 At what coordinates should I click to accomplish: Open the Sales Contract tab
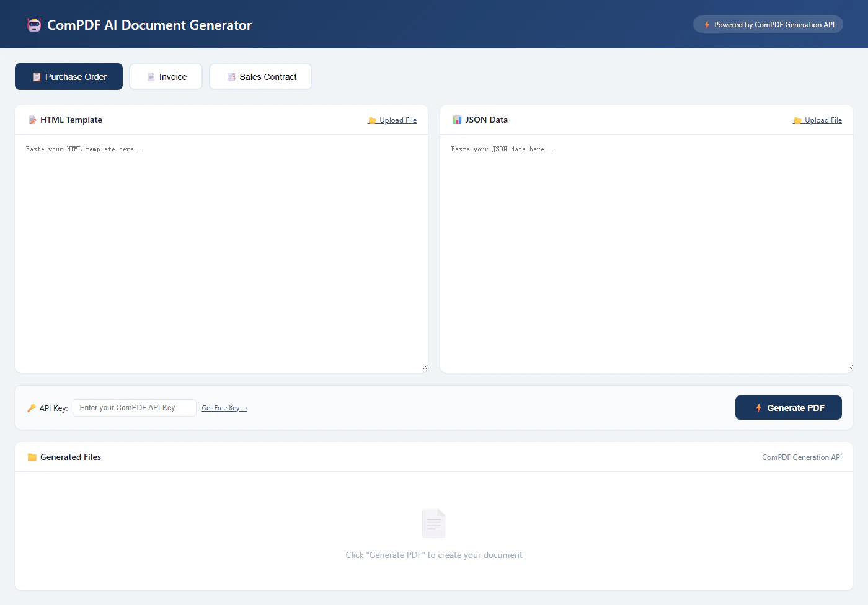pyautogui.click(x=260, y=77)
